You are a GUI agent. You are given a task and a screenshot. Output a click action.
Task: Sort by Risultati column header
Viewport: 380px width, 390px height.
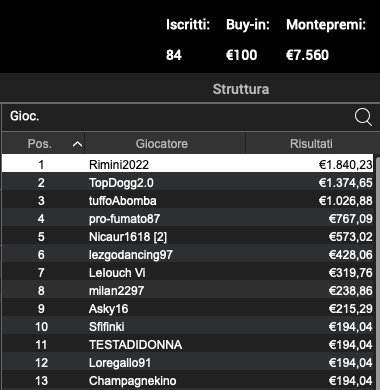(311, 143)
